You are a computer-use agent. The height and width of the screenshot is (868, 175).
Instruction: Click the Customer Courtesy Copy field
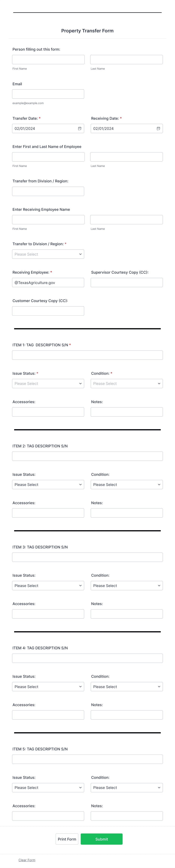coord(48,310)
